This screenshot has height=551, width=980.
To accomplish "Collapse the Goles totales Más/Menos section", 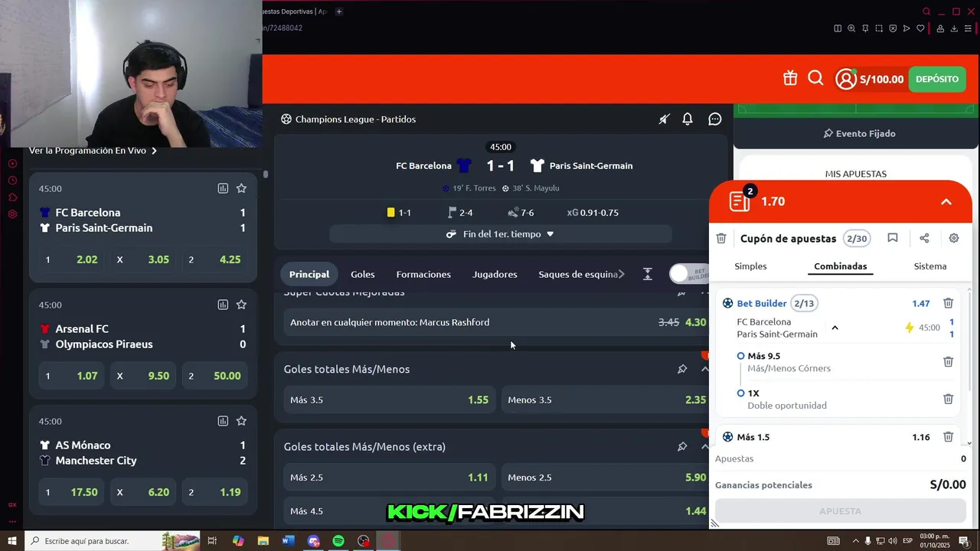I will [705, 369].
